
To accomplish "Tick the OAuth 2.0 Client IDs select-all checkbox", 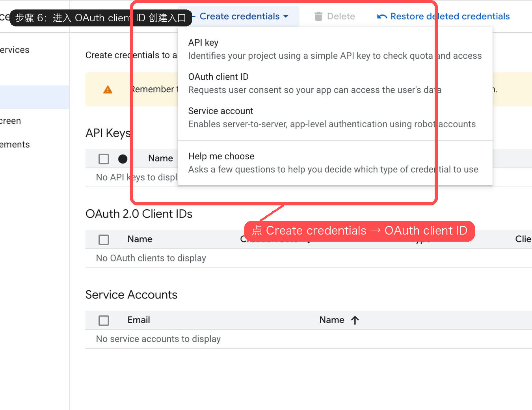I will pyautogui.click(x=104, y=240).
